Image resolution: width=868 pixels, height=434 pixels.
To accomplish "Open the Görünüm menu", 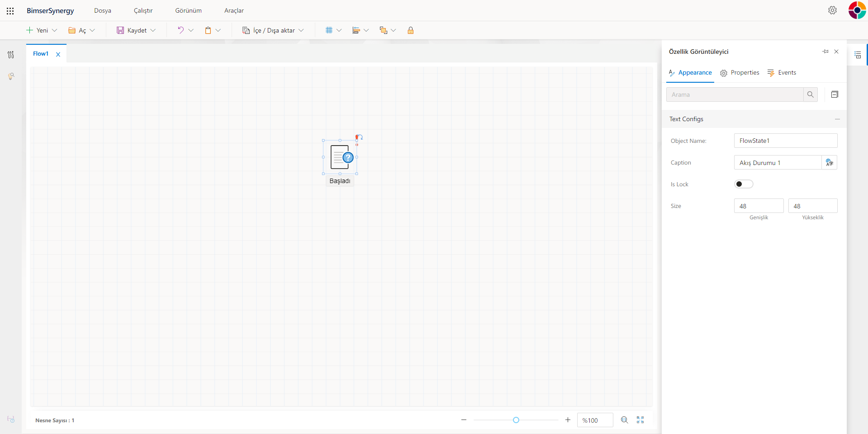I will (x=188, y=10).
